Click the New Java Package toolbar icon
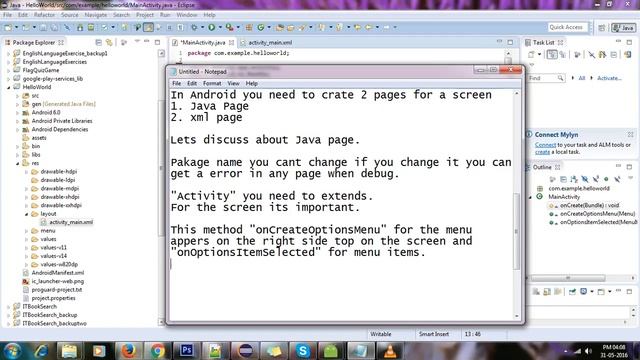 click(249, 27)
